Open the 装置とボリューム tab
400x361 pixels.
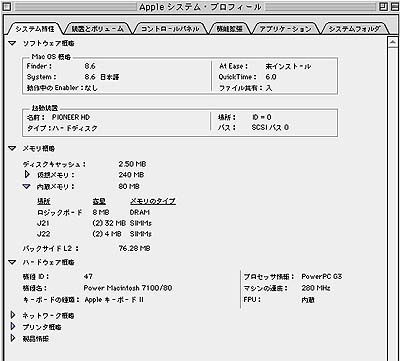coord(98,29)
